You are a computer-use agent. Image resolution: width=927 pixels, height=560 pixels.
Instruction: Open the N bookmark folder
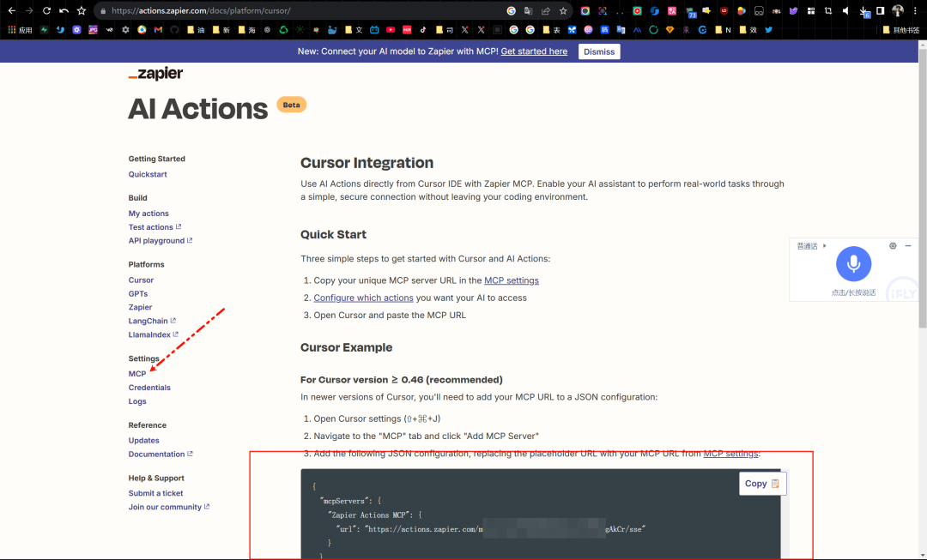723,29
